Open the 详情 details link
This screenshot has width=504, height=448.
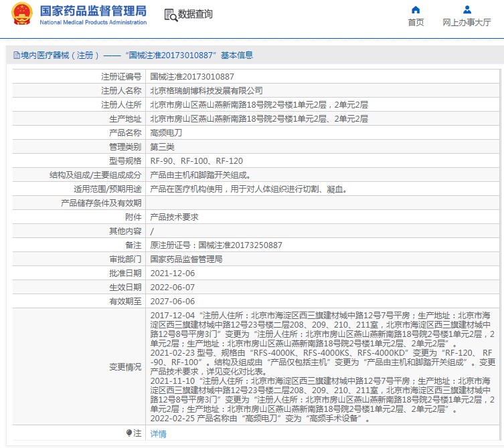click(158, 433)
